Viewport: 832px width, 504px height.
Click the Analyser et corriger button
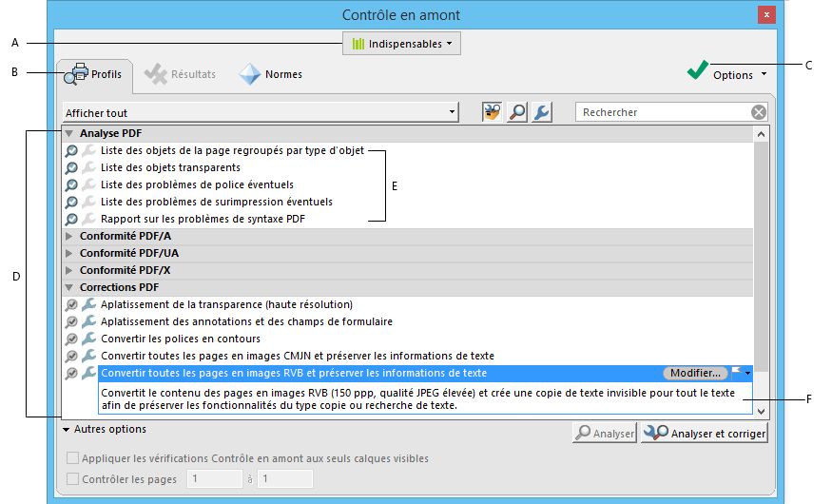tap(705, 433)
